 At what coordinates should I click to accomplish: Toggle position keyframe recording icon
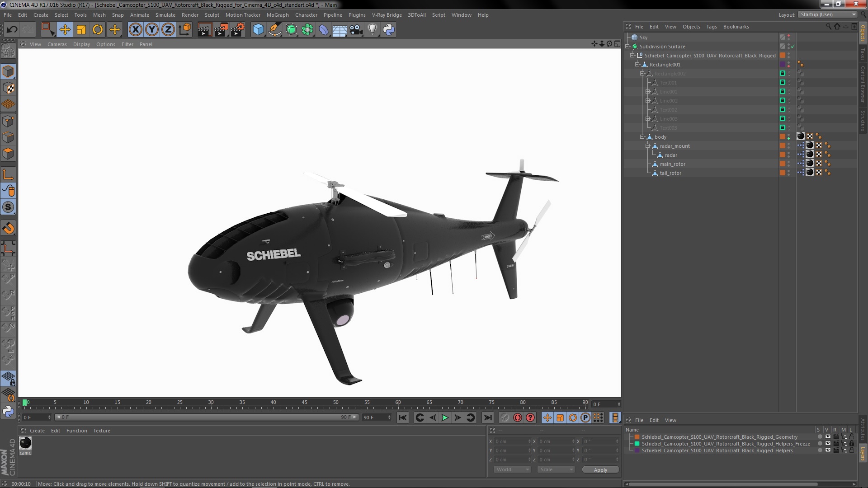tap(547, 418)
